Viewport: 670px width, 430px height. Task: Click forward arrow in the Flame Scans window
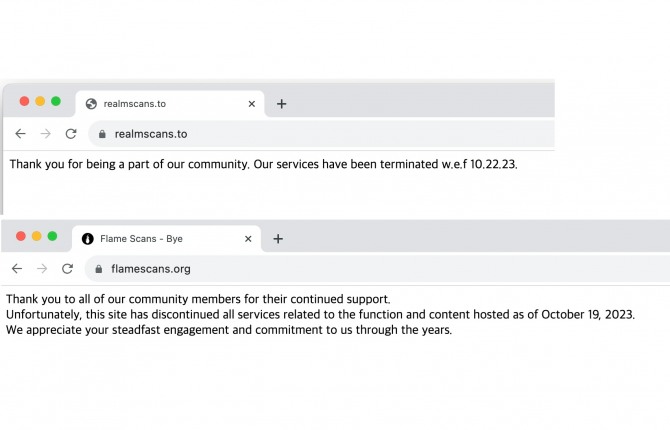[42, 269]
